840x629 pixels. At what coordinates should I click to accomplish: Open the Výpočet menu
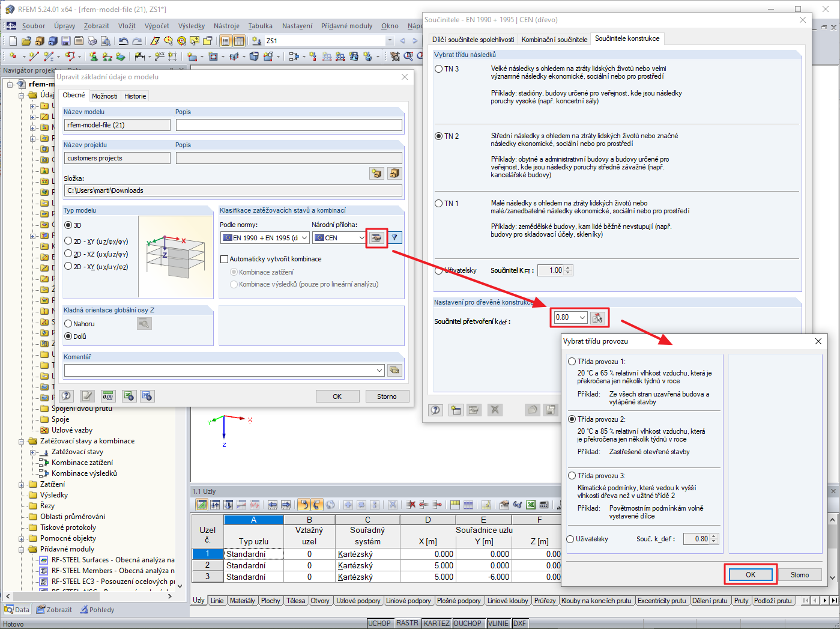(157, 26)
